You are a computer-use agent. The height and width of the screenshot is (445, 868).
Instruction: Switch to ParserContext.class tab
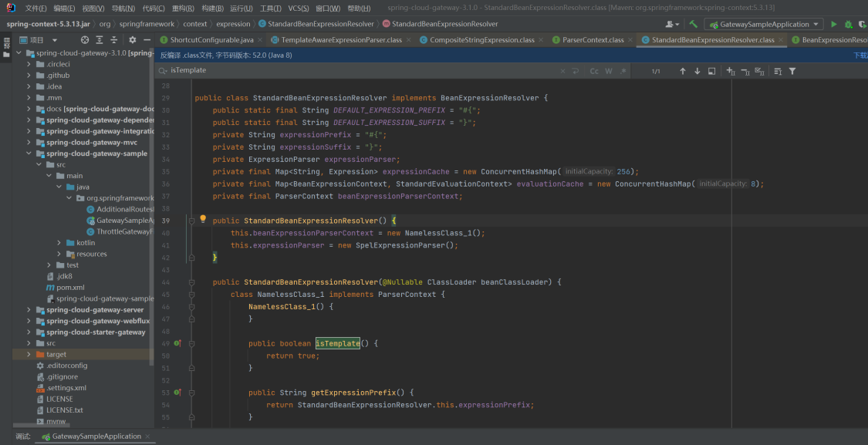pos(593,40)
